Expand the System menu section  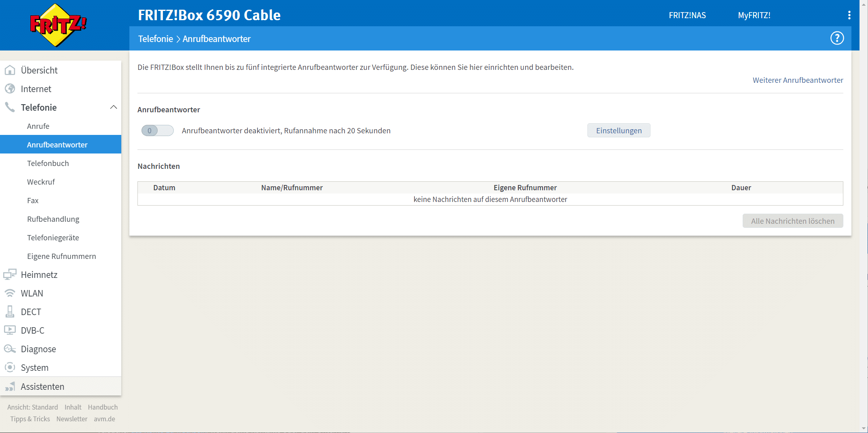click(x=35, y=368)
